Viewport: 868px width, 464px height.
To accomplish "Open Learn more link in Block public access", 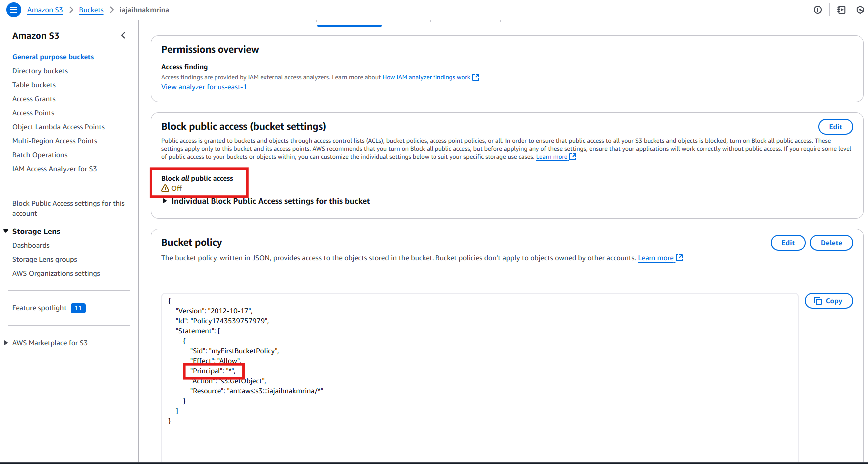I will pyautogui.click(x=552, y=157).
